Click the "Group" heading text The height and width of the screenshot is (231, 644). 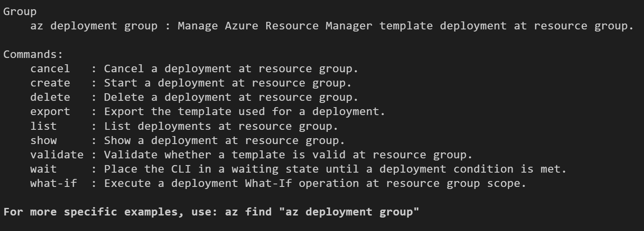20,12
